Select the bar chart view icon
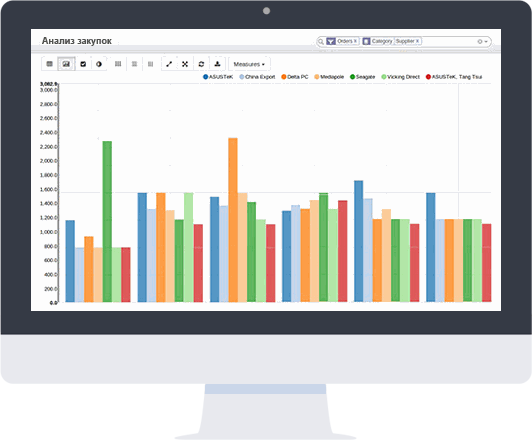This screenshot has height=440, width=532. [x=66, y=64]
